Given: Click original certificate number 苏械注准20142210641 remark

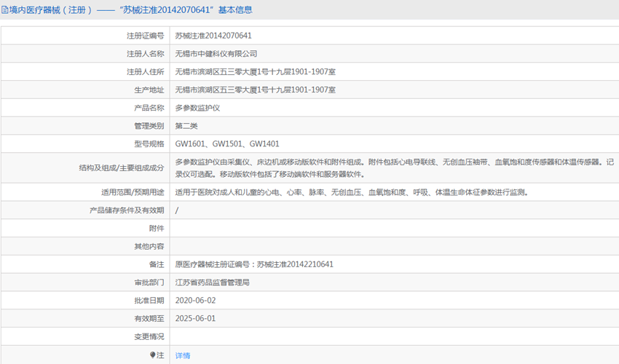Looking at the screenshot, I should 254,264.
